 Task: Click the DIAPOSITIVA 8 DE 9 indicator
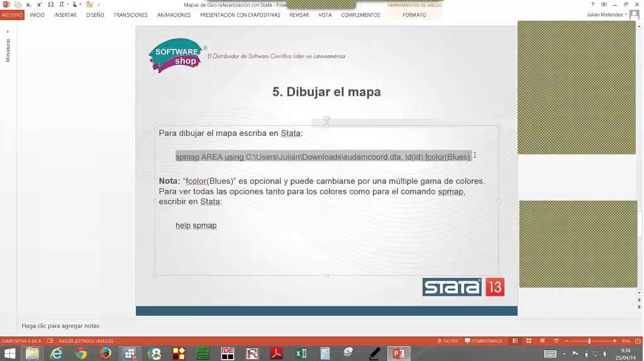tap(21, 341)
